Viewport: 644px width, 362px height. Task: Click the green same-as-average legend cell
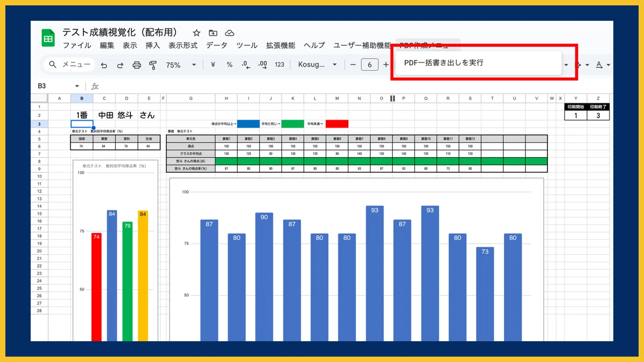pyautogui.click(x=292, y=124)
